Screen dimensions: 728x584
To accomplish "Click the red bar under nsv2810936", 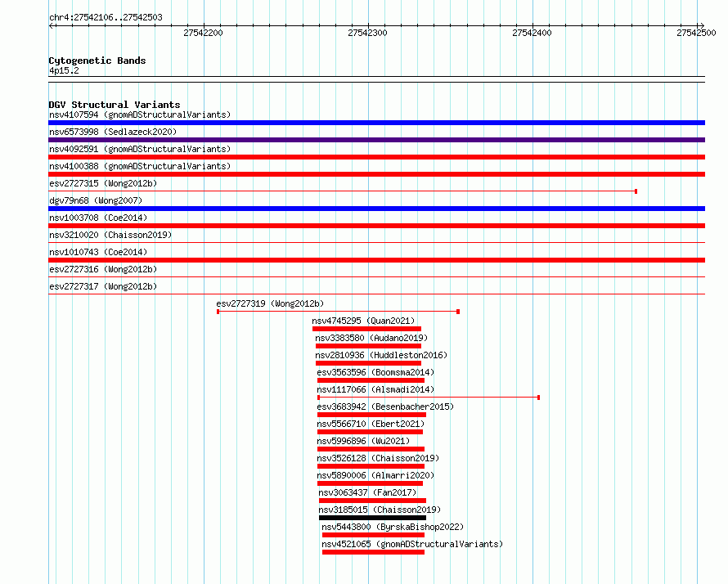I will click(x=368, y=363).
